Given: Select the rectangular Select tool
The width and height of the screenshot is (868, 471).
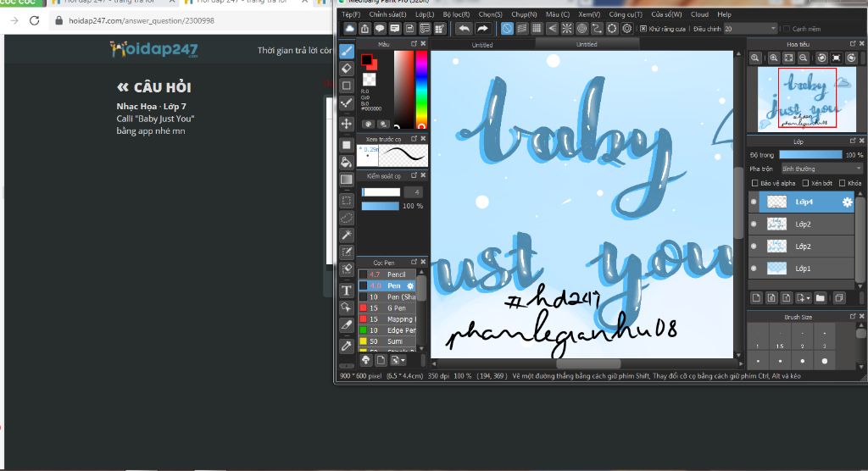Looking at the screenshot, I should point(347,201).
